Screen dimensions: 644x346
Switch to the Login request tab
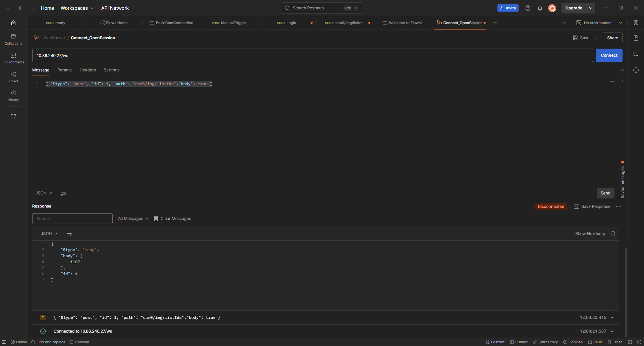287,23
